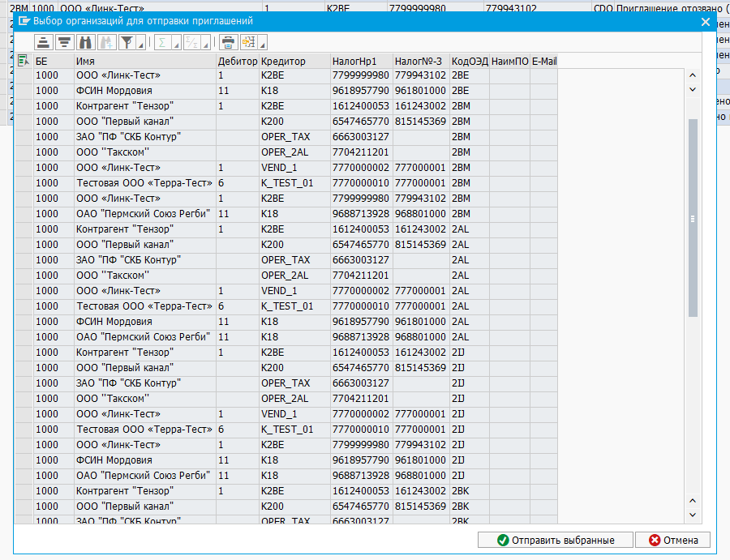Close the Выбор организаций dialog
Viewport: 730px width, 560px height.
click(x=706, y=22)
